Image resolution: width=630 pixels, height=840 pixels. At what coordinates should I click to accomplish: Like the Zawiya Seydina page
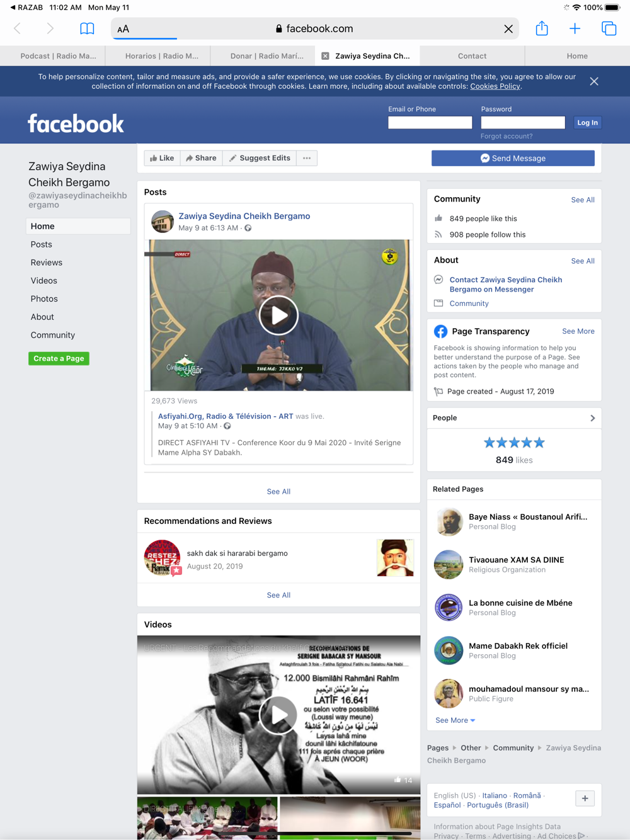click(162, 158)
